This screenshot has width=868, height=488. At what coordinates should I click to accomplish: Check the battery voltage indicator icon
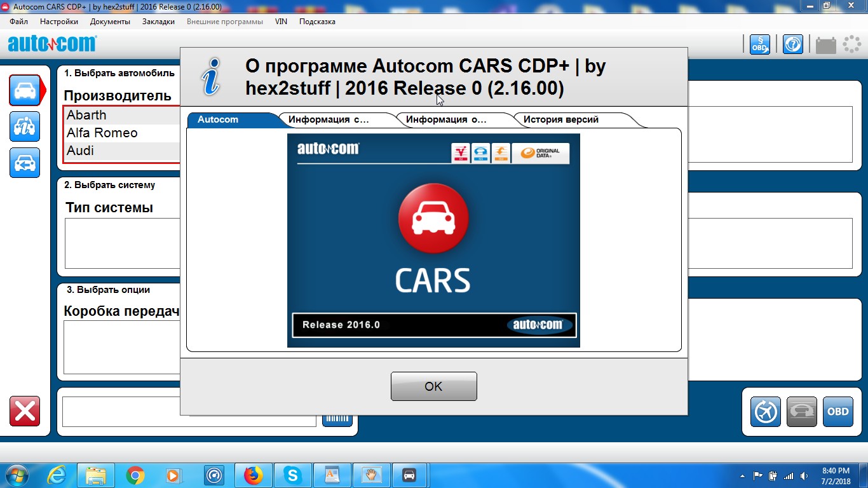[826, 44]
